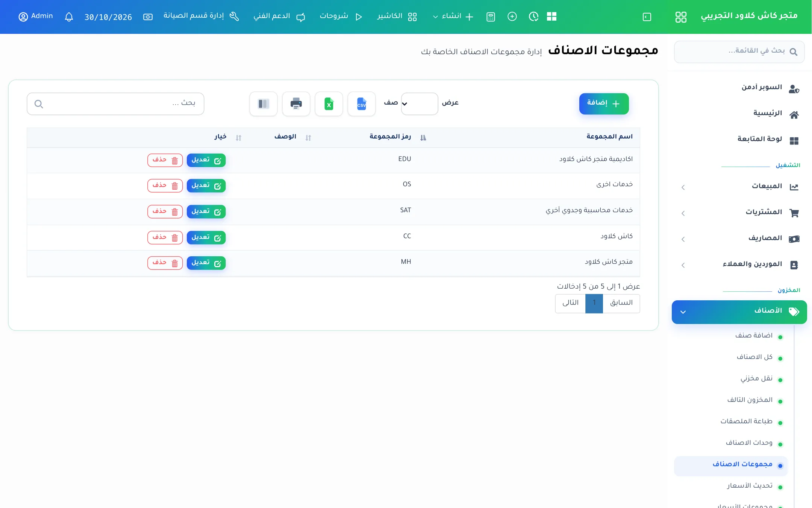Click the calculator icon in top bar
This screenshot has width=812, height=508.
[x=491, y=17]
